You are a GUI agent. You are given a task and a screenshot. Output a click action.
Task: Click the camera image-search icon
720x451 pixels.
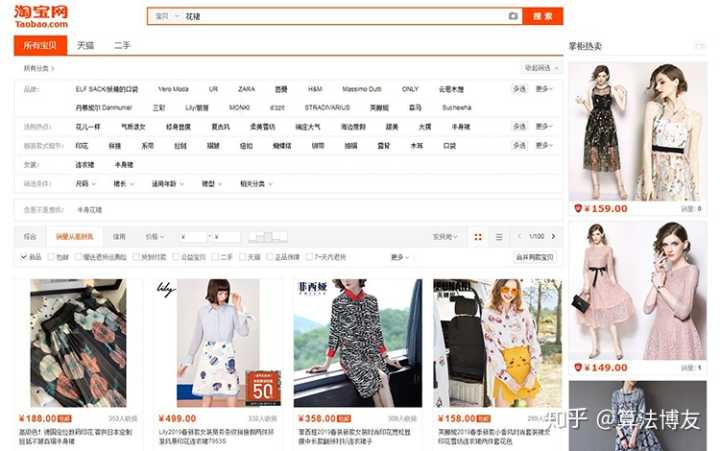click(513, 16)
